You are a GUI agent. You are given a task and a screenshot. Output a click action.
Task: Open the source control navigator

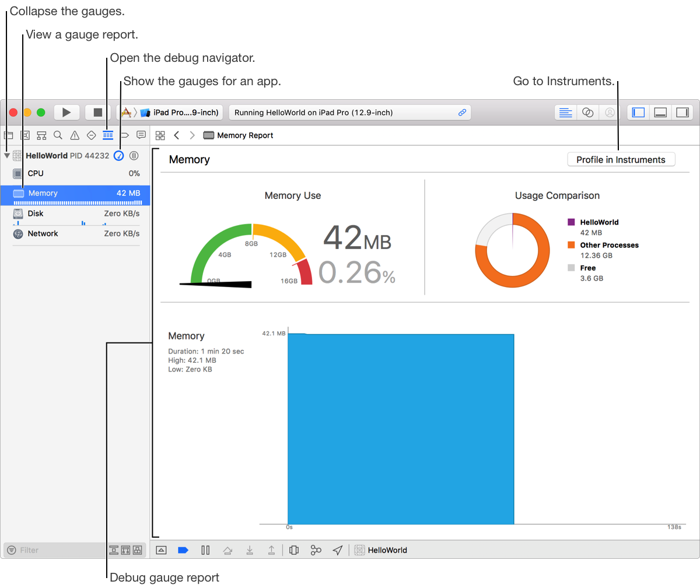point(25,135)
